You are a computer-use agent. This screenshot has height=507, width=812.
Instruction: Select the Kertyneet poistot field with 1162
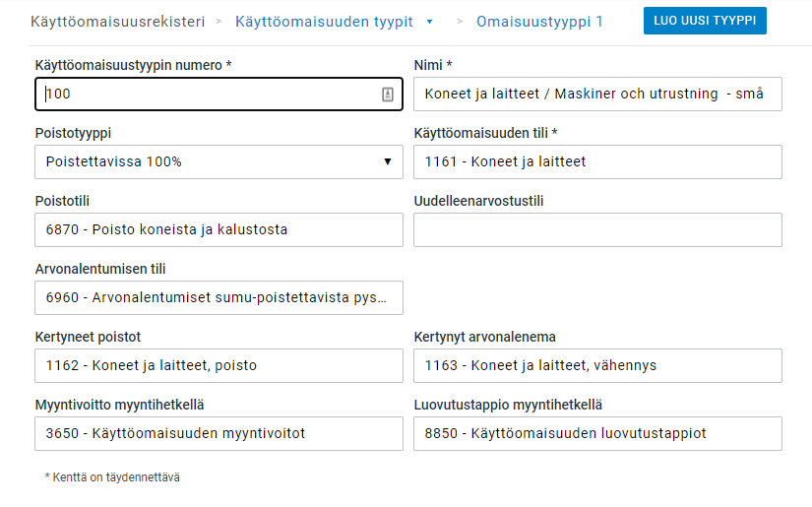pos(219,365)
